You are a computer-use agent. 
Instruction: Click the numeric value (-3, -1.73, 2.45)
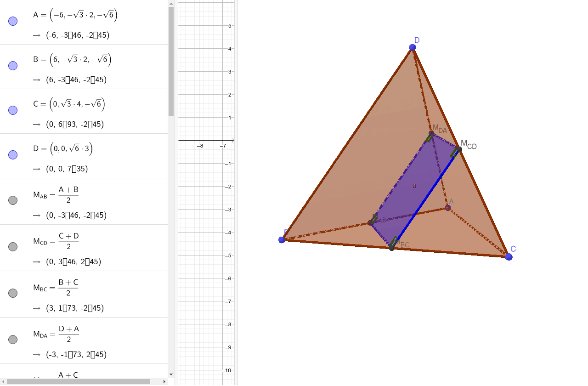[76, 354]
